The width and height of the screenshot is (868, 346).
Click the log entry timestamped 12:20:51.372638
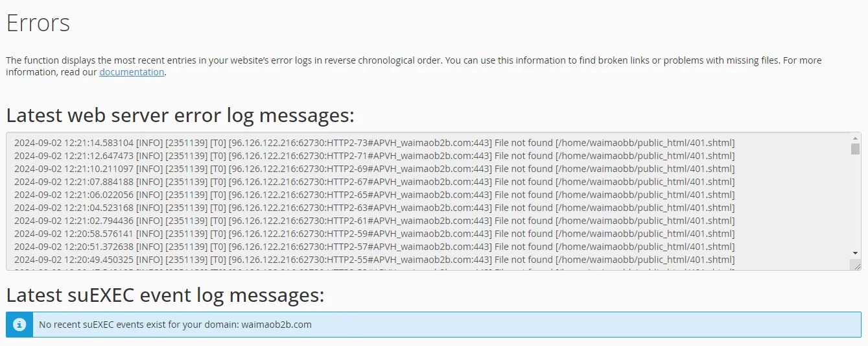(374, 247)
